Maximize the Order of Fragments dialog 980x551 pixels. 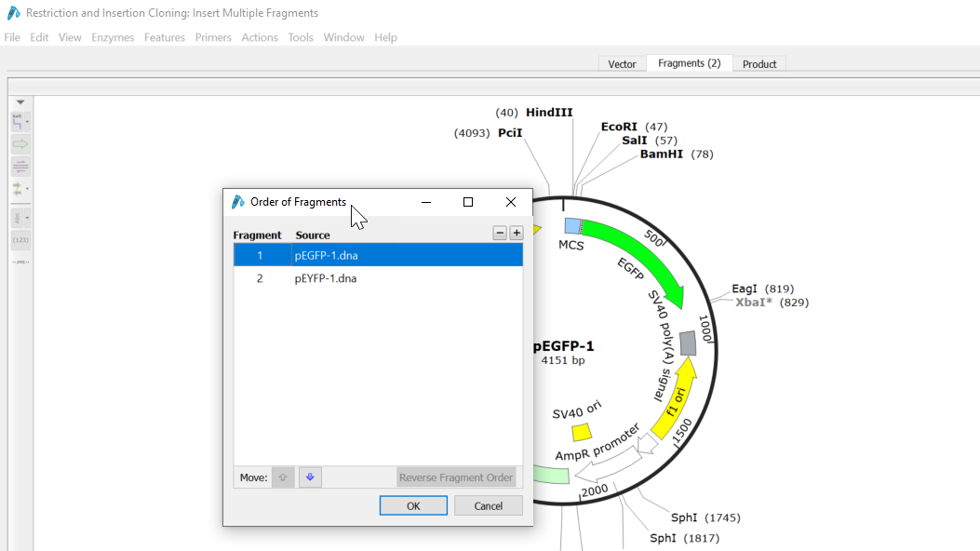[468, 202]
